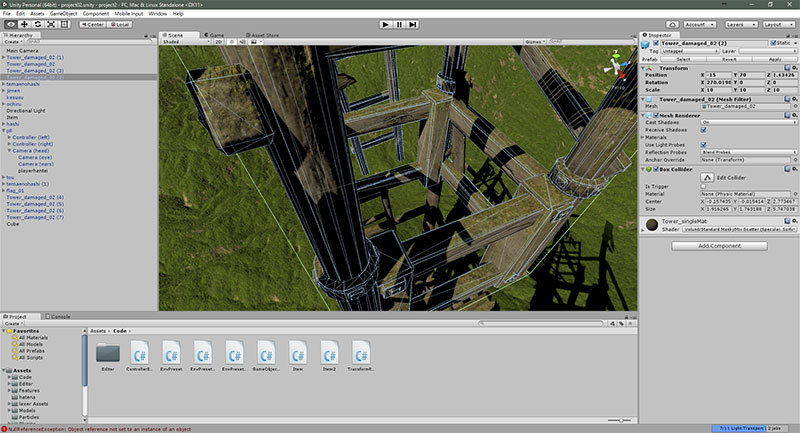This screenshot has height=433, width=800.
Task: Select the Scale tool
Action: pyautogui.click(x=51, y=24)
